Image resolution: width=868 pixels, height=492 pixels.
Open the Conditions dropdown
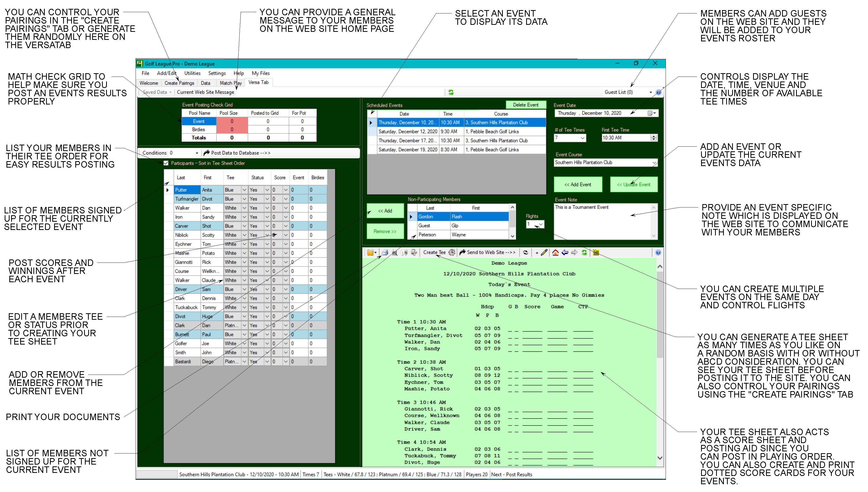pos(197,153)
